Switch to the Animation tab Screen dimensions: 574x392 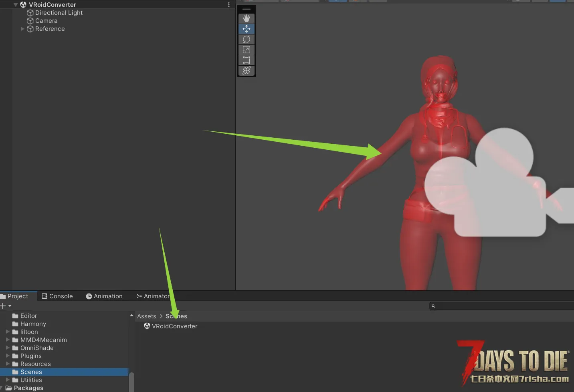[104, 296]
